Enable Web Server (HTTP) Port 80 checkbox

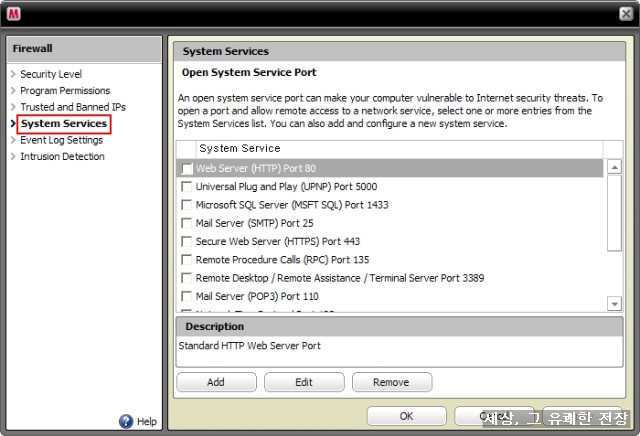[187, 169]
